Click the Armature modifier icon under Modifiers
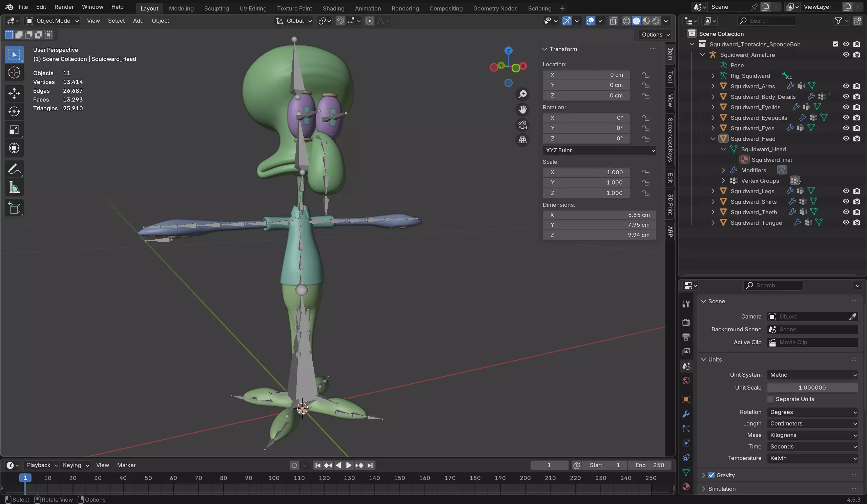Viewport: 867px width, 504px height. point(782,170)
